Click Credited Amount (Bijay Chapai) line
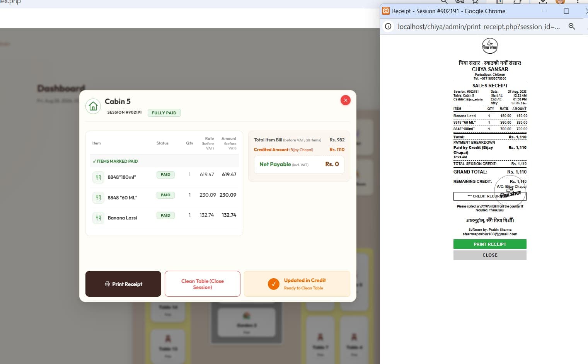Image resolution: width=588 pixels, height=364 pixels. 299,150
